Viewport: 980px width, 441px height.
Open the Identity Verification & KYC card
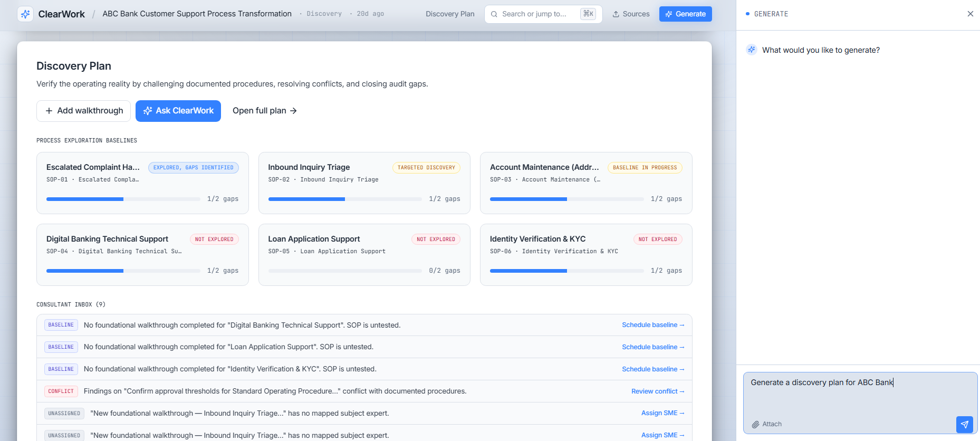586,255
